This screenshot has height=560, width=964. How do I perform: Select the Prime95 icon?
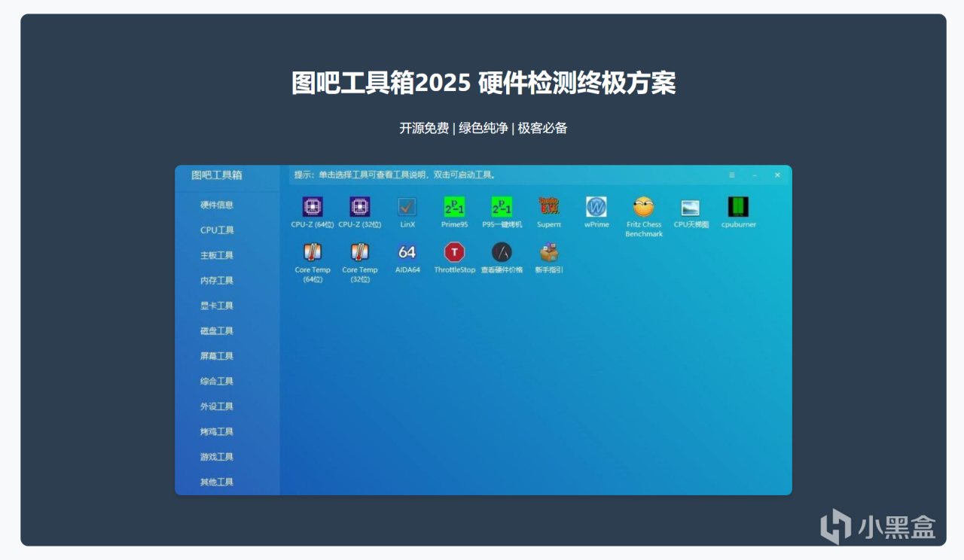[x=454, y=207]
